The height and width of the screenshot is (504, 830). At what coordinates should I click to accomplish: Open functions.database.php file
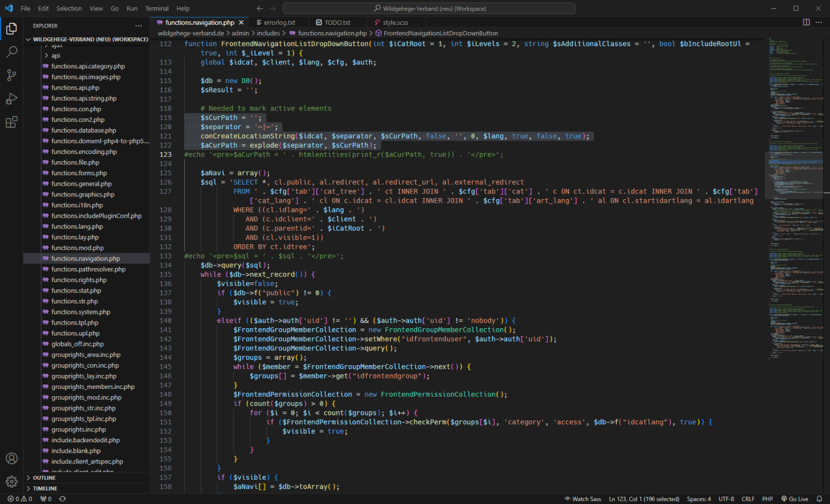click(x=84, y=130)
